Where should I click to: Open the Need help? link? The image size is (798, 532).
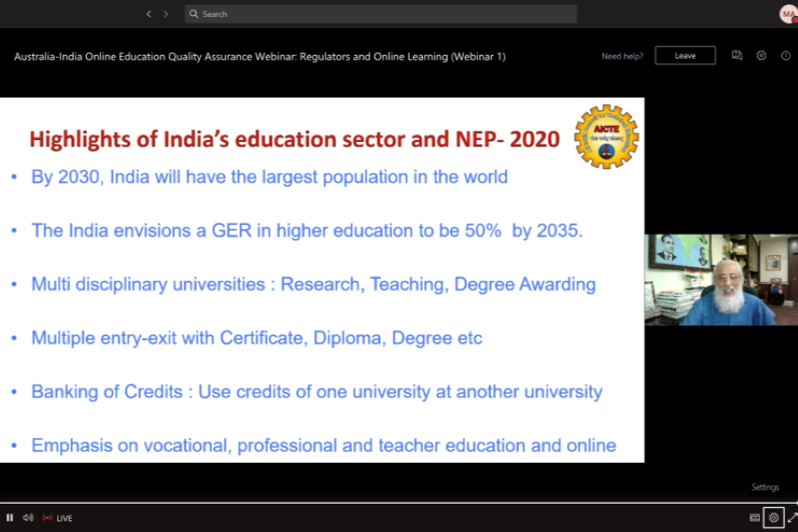[622, 56]
